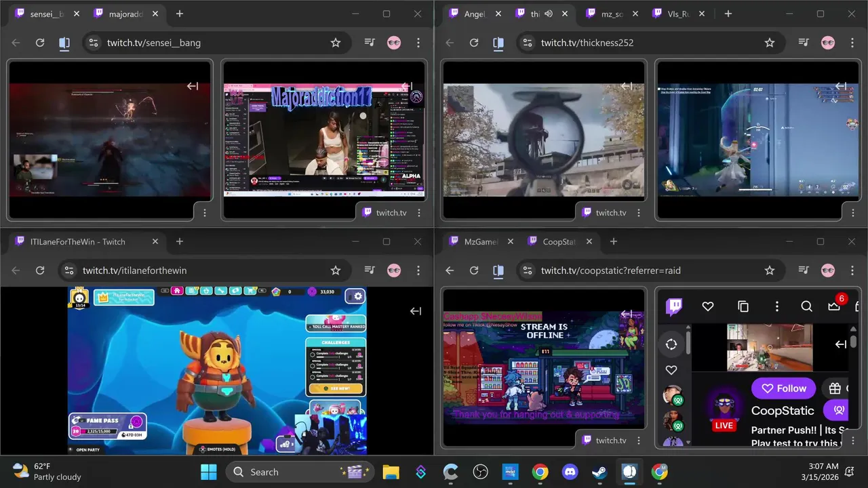The height and width of the screenshot is (488, 868).
Task: Collapse chat arrow on Majoraddiction11 stream
Action: (407, 86)
